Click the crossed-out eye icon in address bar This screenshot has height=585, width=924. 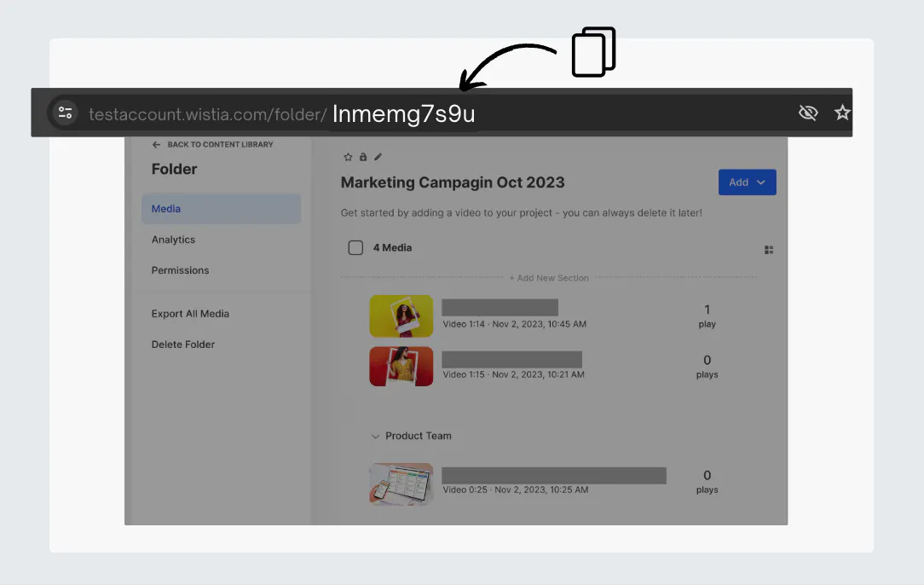pos(808,112)
